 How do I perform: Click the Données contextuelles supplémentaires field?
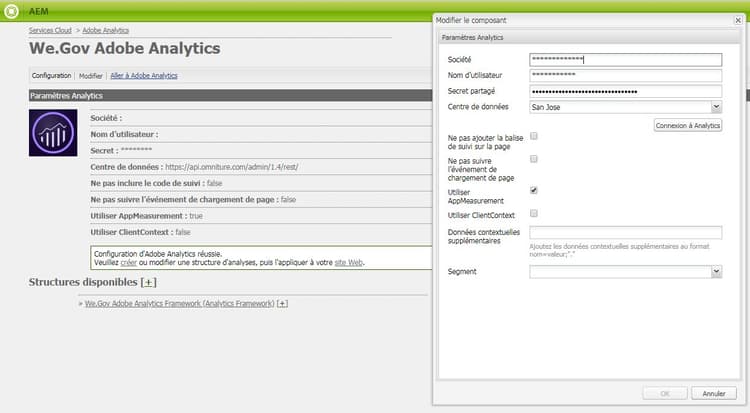click(626, 233)
